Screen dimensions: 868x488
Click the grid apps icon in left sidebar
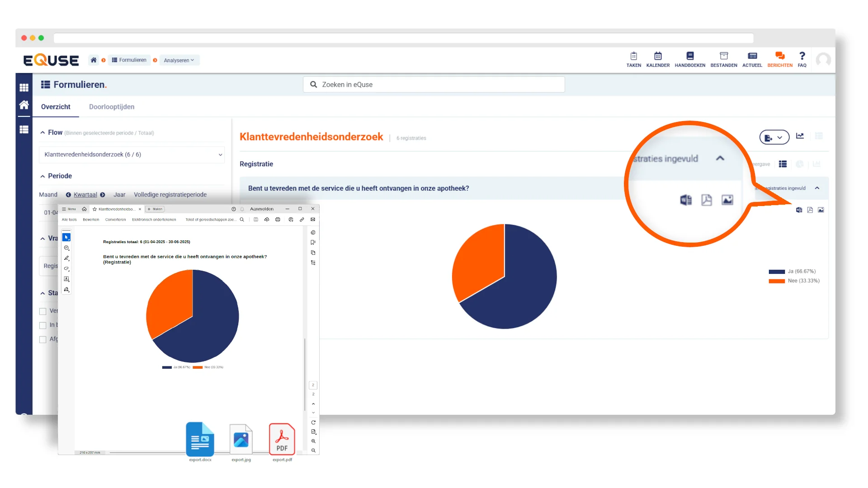point(24,88)
